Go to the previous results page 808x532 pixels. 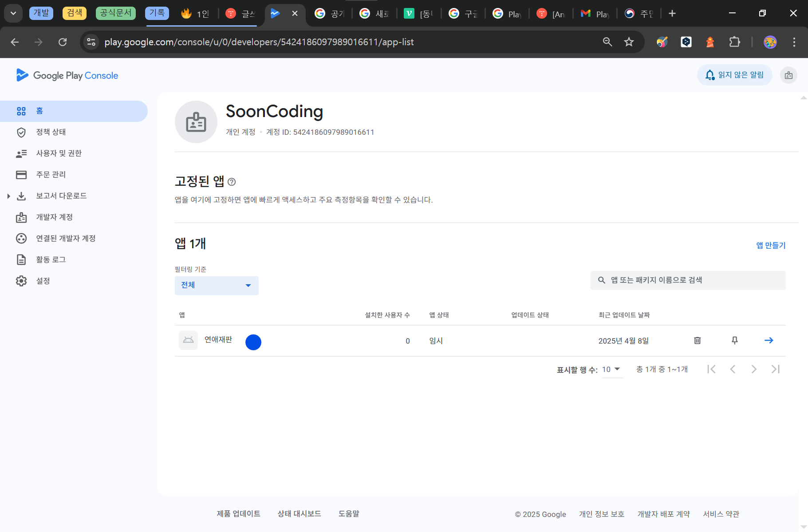733,369
